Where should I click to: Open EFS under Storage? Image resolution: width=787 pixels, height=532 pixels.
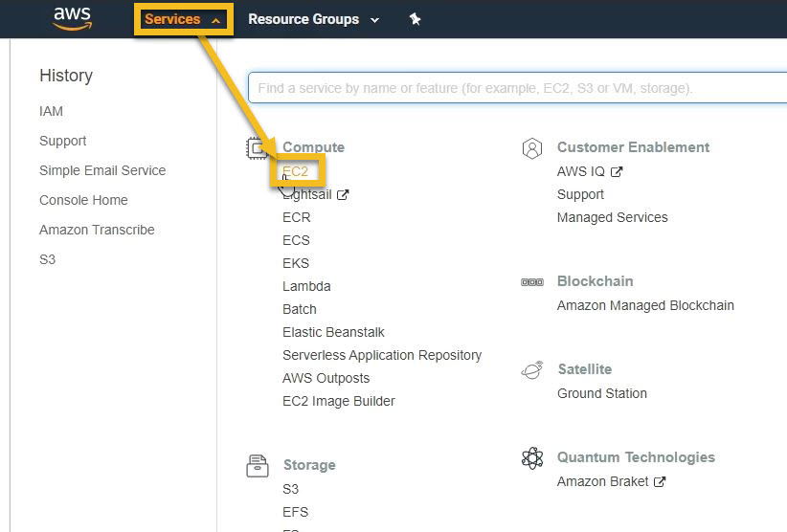(296, 513)
